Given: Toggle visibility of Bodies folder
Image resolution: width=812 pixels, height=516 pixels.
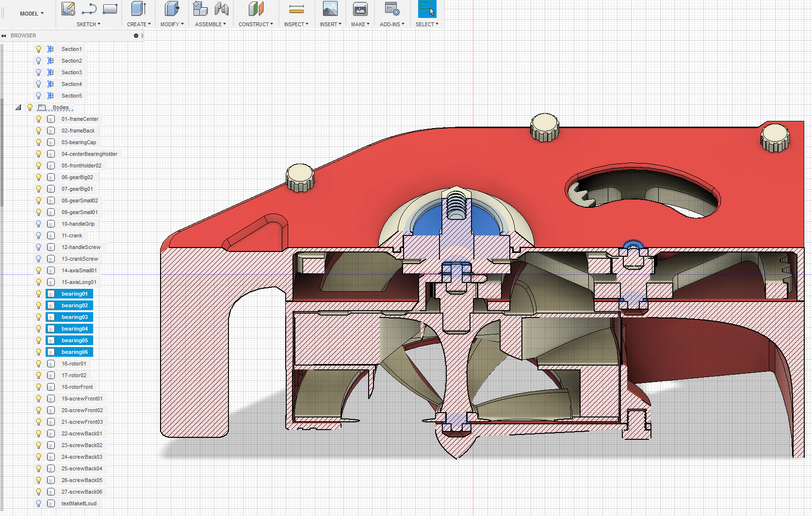Looking at the screenshot, I should point(30,107).
